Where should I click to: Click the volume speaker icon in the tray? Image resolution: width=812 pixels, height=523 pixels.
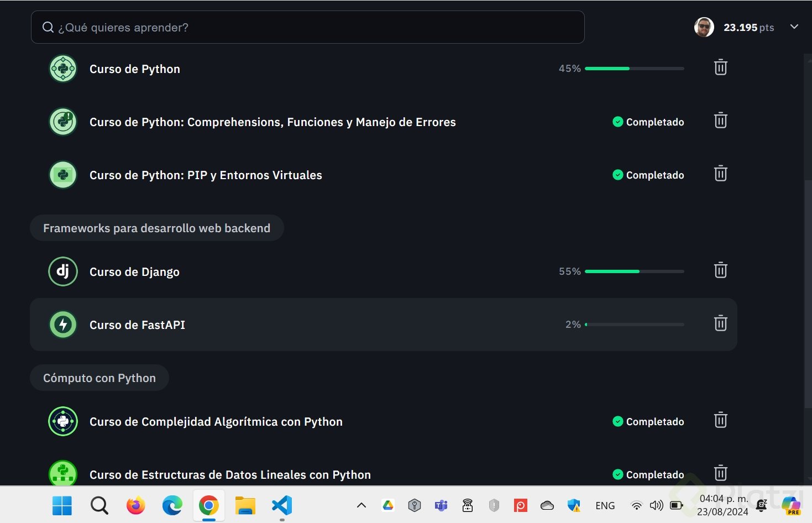(x=656, y=505)
